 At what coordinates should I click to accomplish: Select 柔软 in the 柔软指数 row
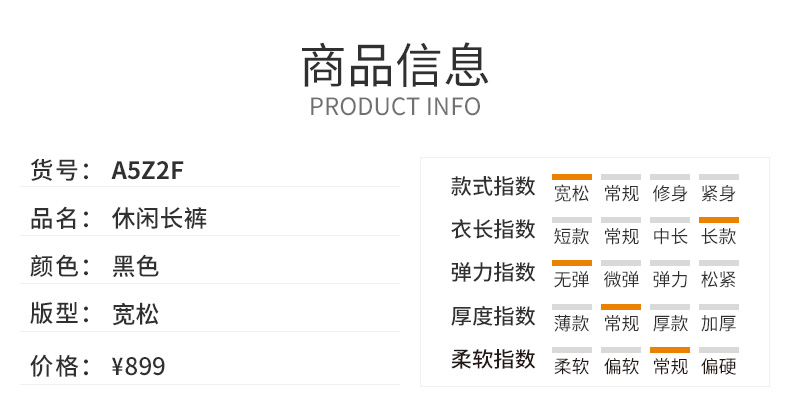[571, 366]
